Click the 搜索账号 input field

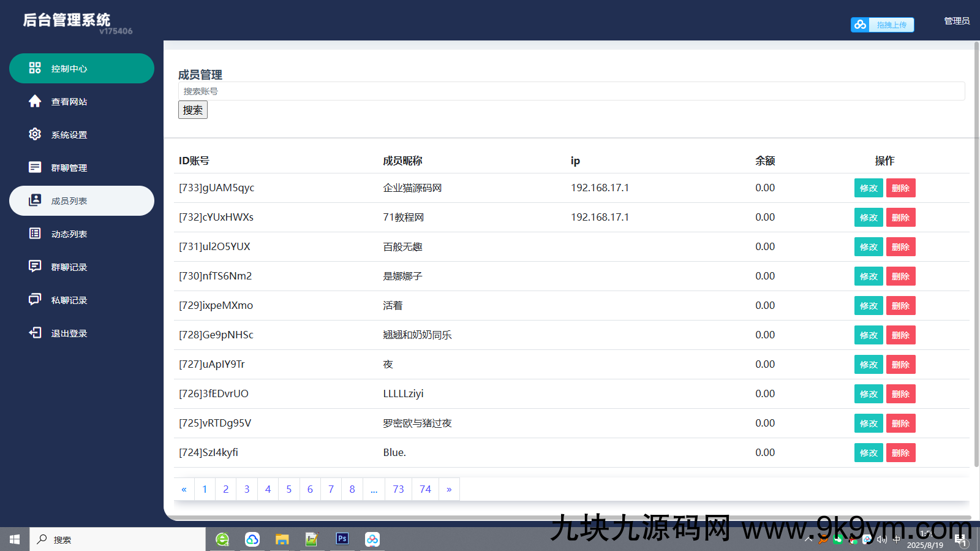tap(571, 91)
